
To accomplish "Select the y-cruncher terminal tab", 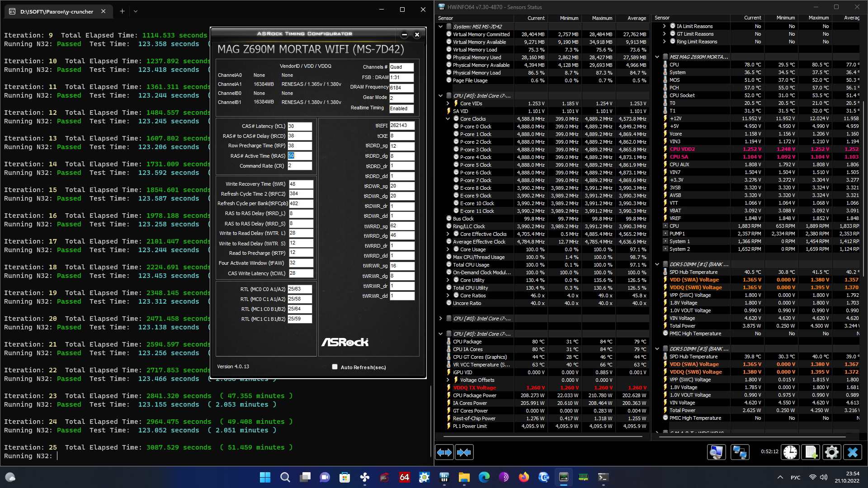I will coord(57,11).
